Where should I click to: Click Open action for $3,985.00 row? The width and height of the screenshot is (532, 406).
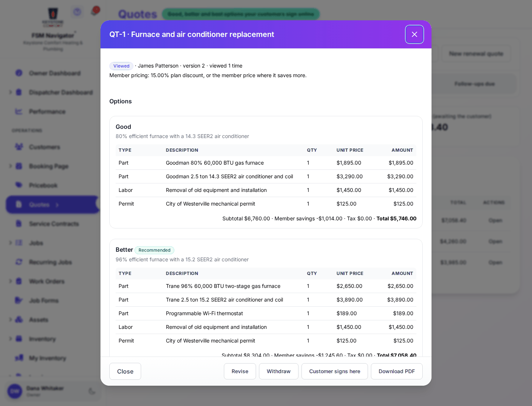point(495,262)
